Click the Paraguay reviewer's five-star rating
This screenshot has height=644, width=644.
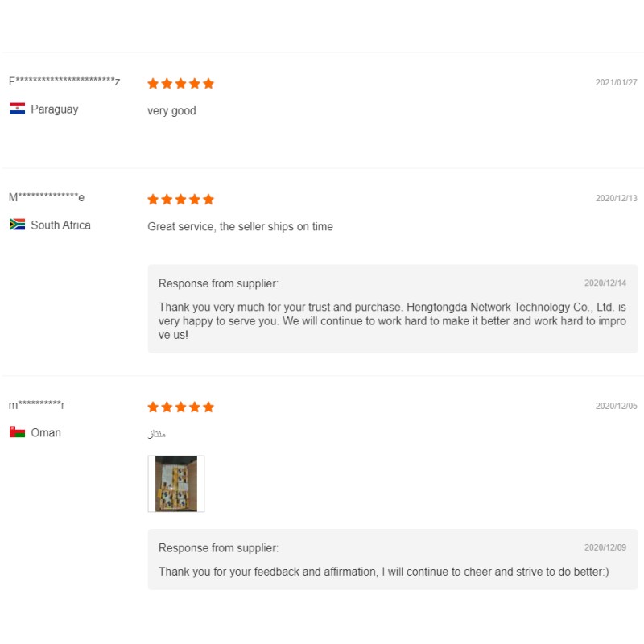tap(180, 83)
